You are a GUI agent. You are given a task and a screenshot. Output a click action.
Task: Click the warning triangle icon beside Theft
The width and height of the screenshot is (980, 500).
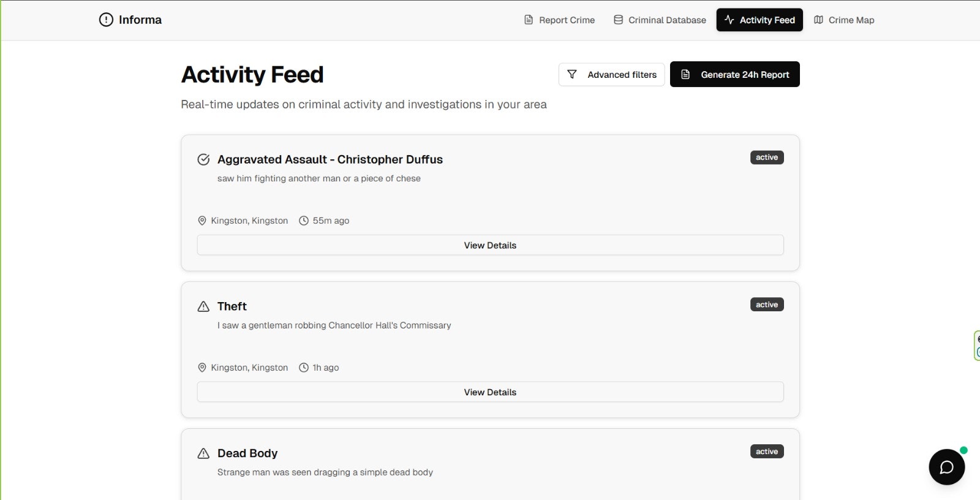coord(203,306)
